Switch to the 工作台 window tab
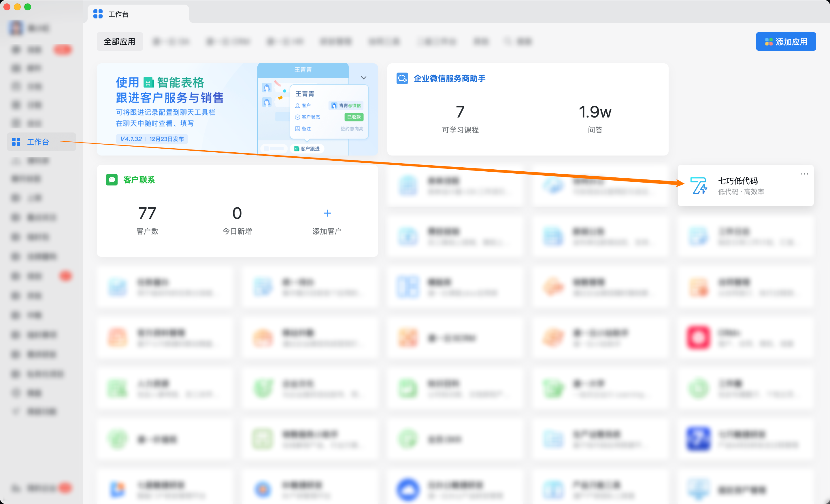830x504 pixels. [x=118, y=14]
